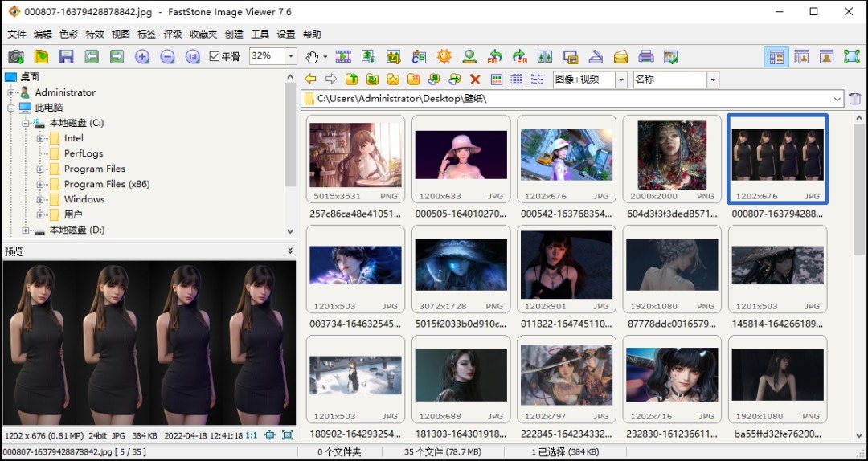Viewport: 868px width, 461px height.
Task: Show actual size with 1:1 button
Action: pos(252,434)
